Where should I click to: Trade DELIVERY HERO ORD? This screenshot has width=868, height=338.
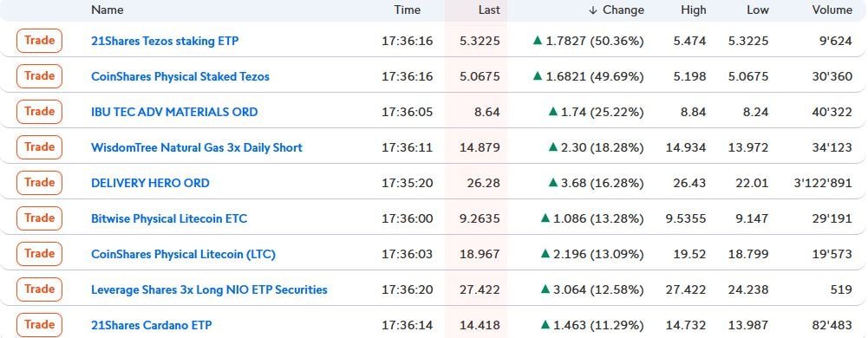coord(39,182)
